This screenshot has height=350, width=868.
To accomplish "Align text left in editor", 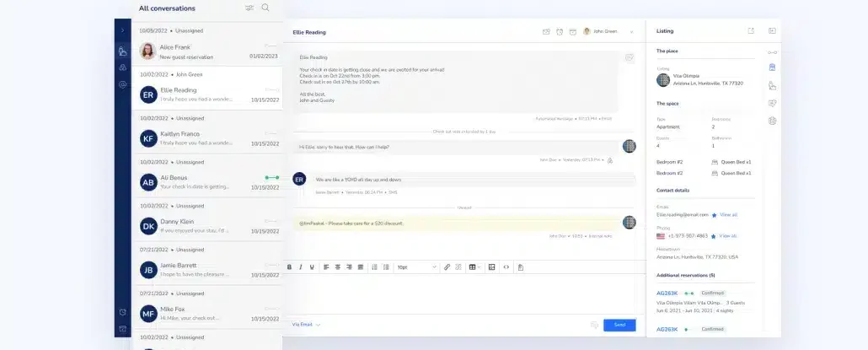I will click(x=327, y=267).
